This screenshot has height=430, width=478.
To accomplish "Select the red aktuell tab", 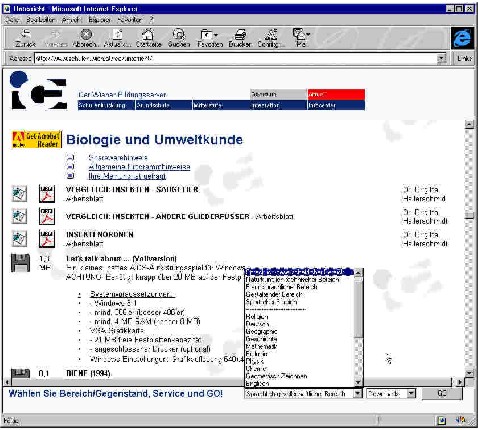I will click(x=336, y=94).
